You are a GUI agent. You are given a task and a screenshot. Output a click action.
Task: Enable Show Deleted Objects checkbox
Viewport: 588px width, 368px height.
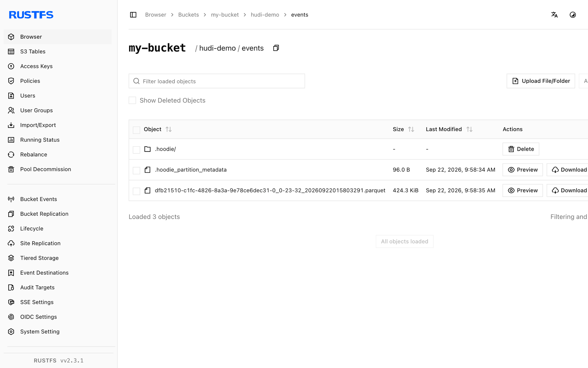pyautogui.click(x=132, y=100)
